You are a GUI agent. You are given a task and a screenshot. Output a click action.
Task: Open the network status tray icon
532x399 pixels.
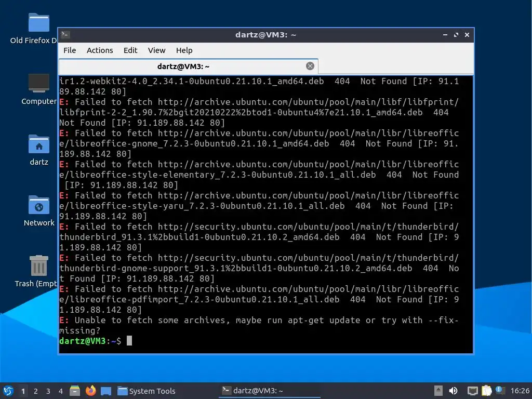click(x=472, y=391)
